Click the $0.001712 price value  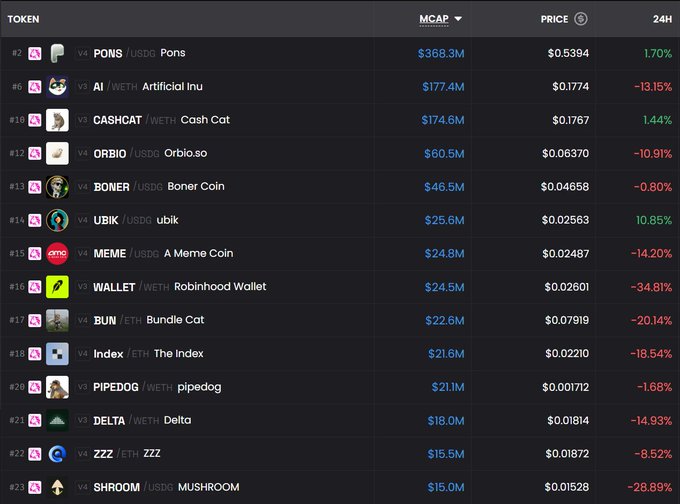point(566,387)
